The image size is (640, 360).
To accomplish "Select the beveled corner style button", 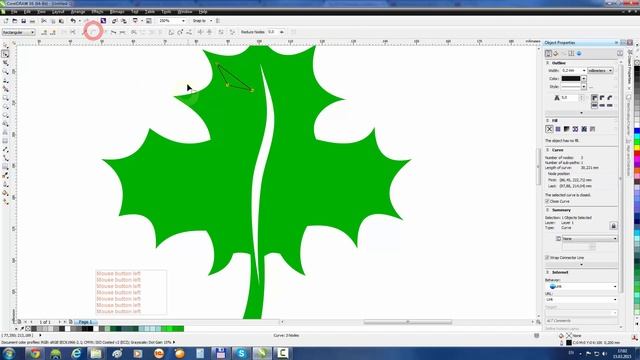I will click(x=610, y=98).
